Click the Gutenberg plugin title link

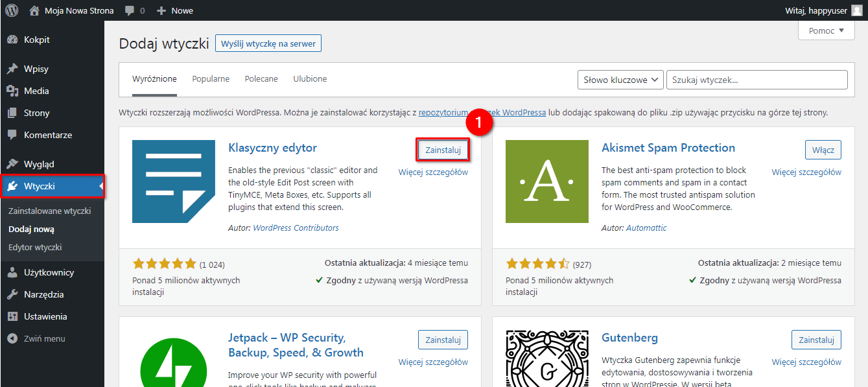coord(629,338)
